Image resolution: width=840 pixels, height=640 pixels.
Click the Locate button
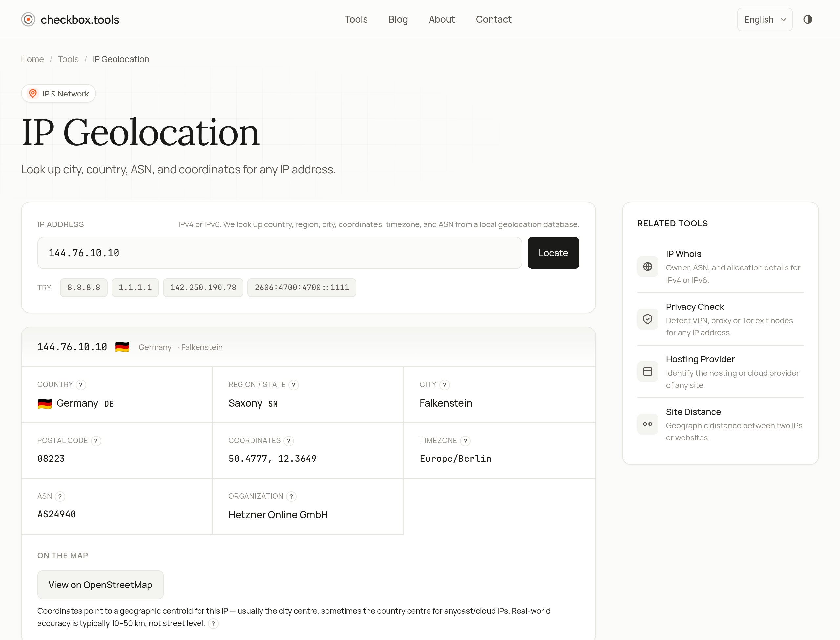[553, 253]
